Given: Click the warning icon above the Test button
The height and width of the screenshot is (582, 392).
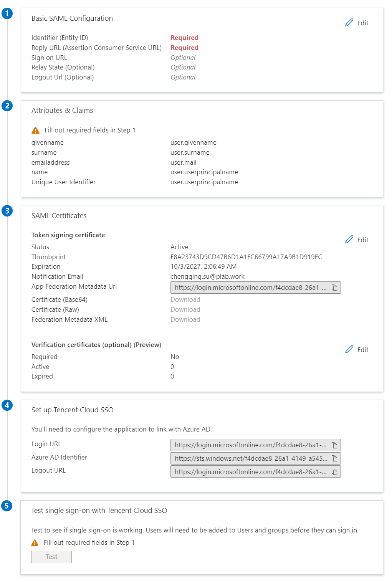Looking at the screenshot, I should [x=35, y=542].
